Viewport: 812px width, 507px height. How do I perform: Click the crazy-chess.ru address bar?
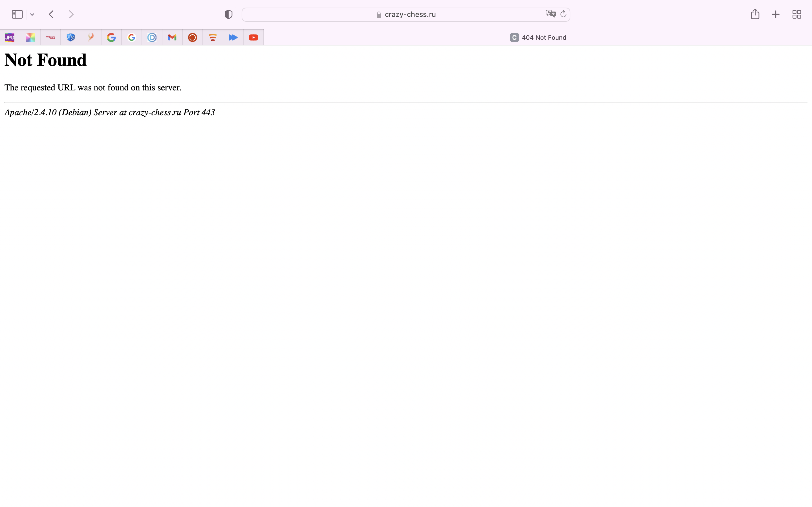coord(410,14)
